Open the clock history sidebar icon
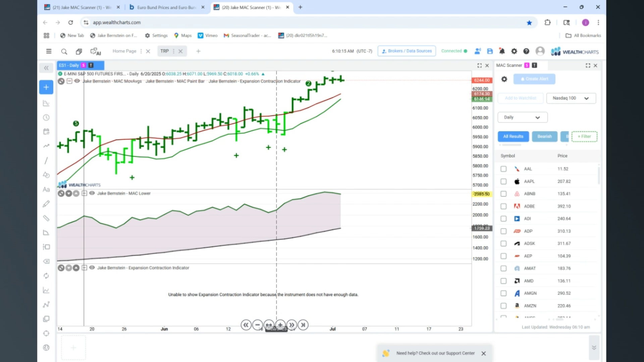Viewport: 644px width, 362px height. point(46,118)
